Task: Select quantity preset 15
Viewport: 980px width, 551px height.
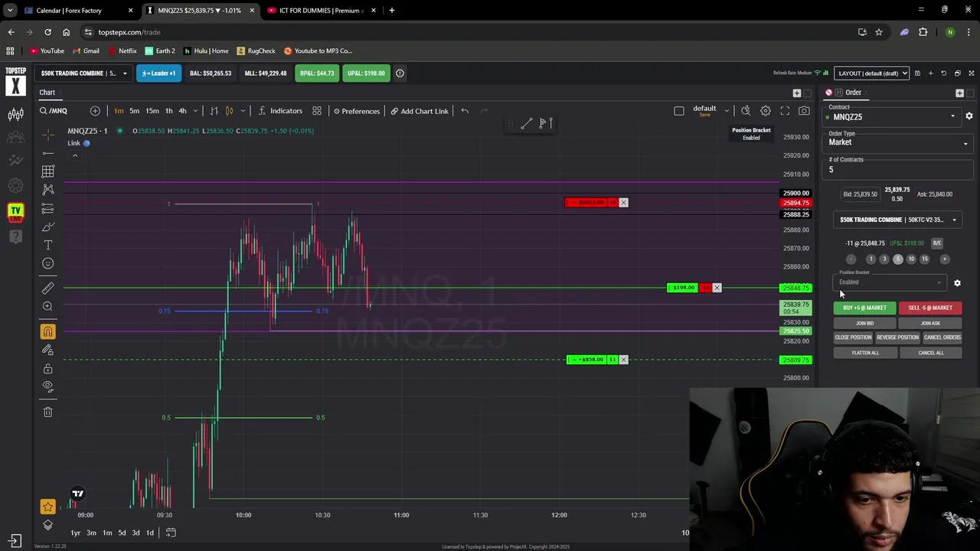Action: [x=925, y=259]
